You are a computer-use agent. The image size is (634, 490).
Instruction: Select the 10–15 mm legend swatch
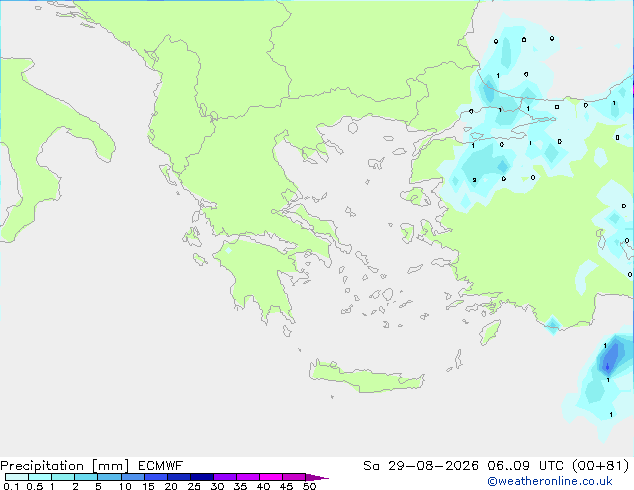coord(132,477)
